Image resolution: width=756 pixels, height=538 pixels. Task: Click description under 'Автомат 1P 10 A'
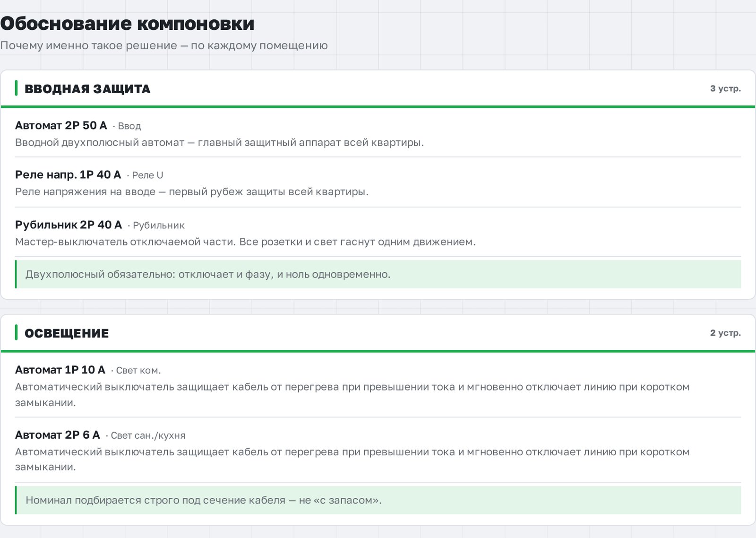click(352, 395)
